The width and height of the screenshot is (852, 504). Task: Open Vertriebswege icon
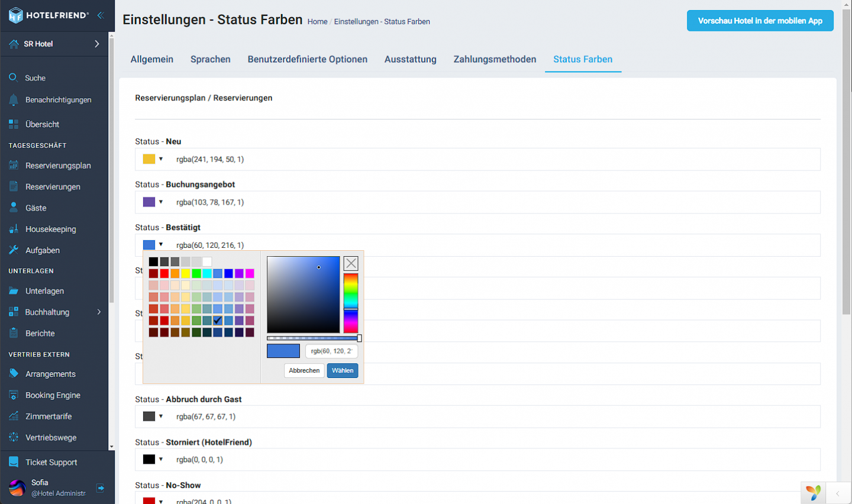coord(14,438)
